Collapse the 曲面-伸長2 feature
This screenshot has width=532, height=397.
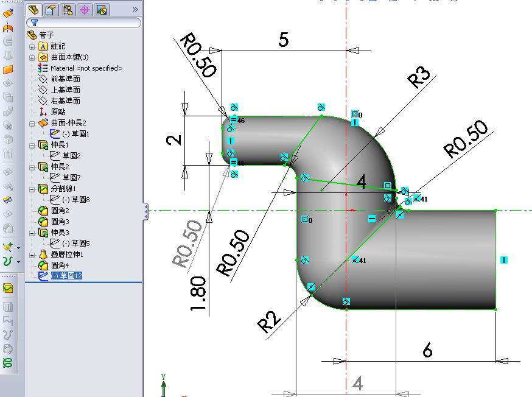32,124
